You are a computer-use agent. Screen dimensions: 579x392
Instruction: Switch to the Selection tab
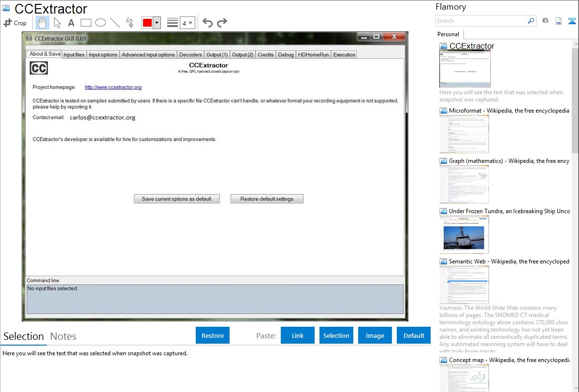24,336
